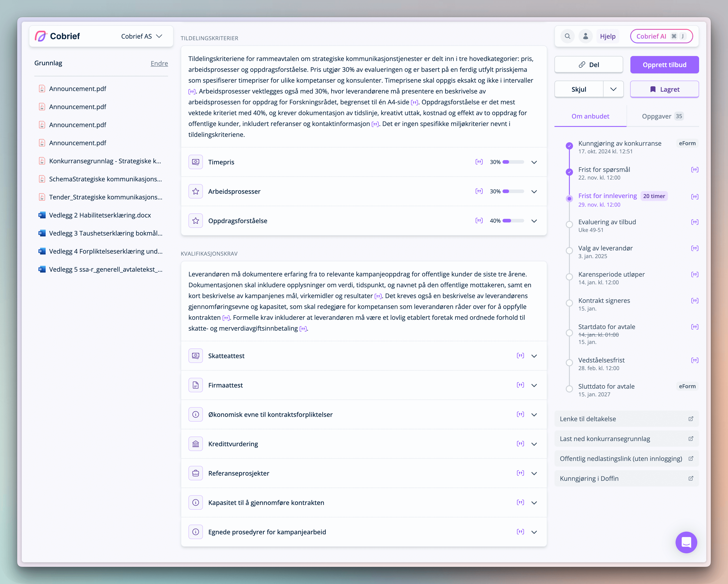The height and width of the screenshot is (584, 728).
Task: Click the share icon on the Del button
Action: click(x=581, y=64)
